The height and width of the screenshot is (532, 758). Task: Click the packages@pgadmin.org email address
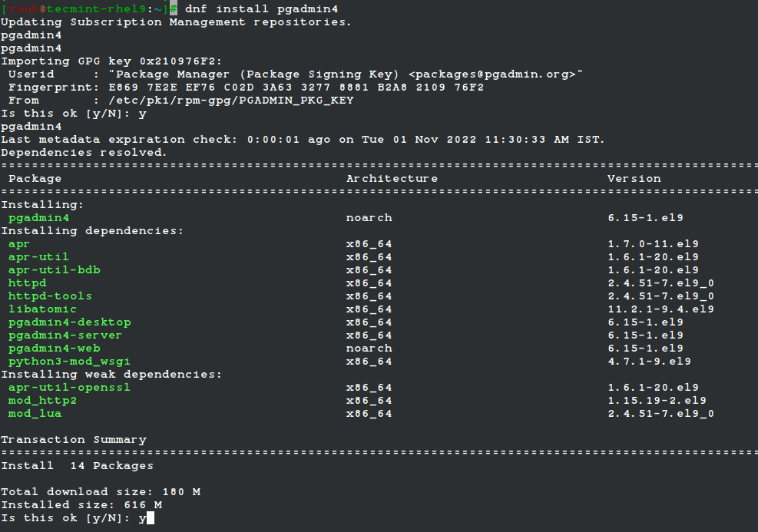[495, 74]
